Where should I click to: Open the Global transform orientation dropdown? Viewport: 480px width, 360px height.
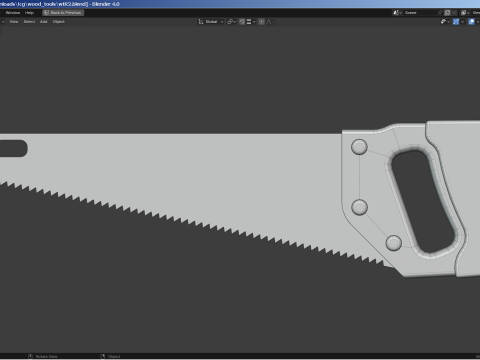coord(211,22)
